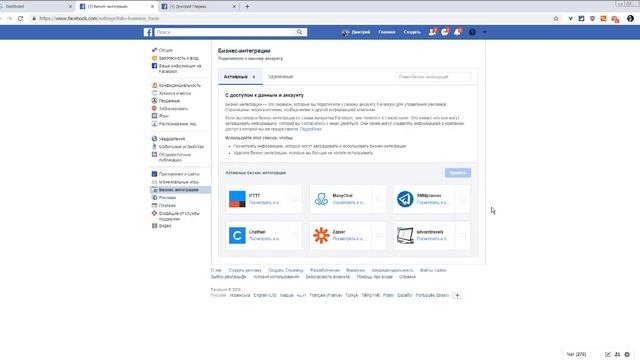Click the Zapier orange asterisk logo
This screenshot has width=640, height=360.
[x=321, y=236]
